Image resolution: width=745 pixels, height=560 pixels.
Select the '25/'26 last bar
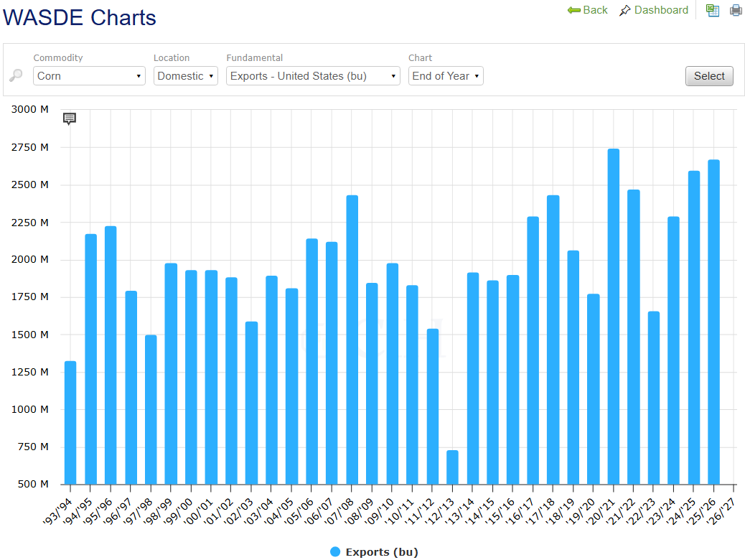713,322
